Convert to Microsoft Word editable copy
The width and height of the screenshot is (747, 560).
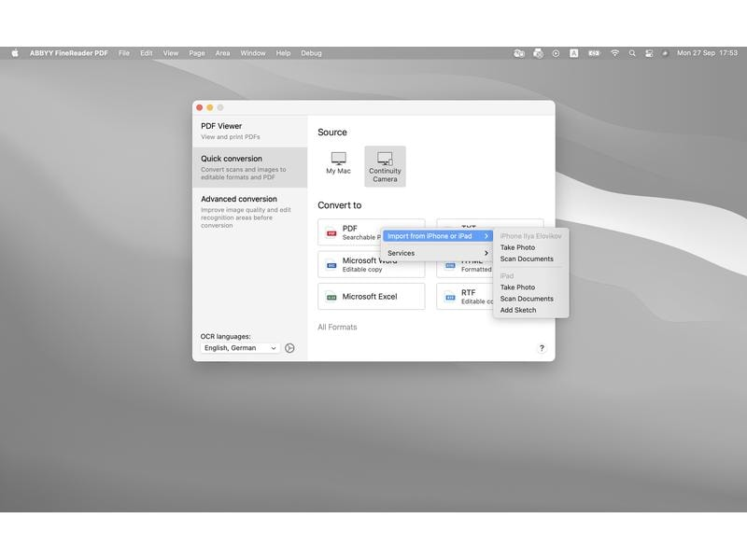point(371,264)
